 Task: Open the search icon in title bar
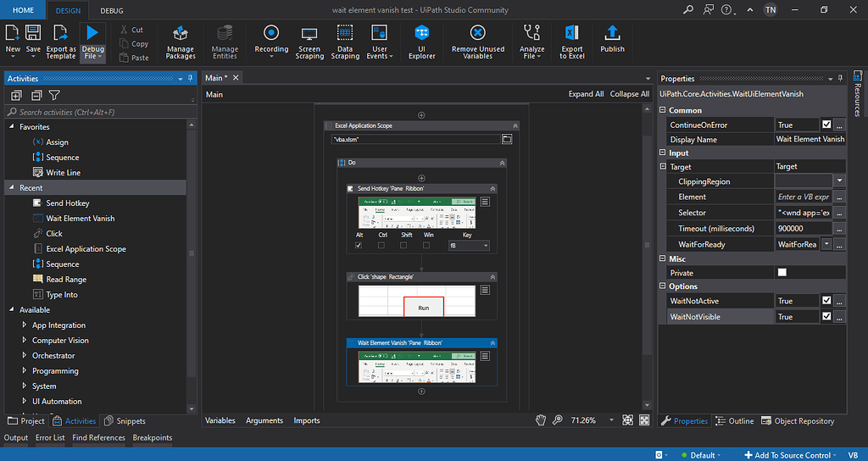point(688,10)
